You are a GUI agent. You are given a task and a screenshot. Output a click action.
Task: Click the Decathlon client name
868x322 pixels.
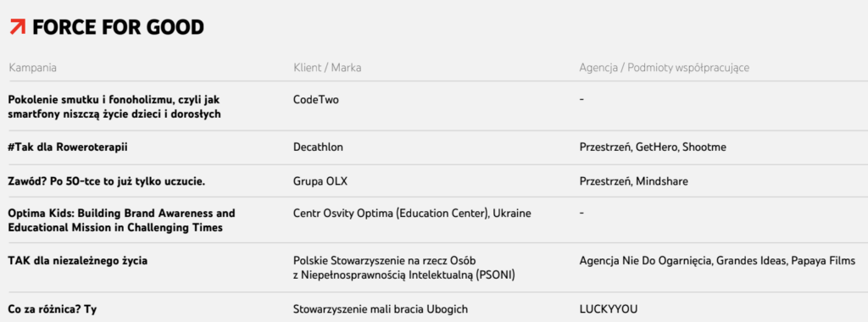(x=319, y=147)
